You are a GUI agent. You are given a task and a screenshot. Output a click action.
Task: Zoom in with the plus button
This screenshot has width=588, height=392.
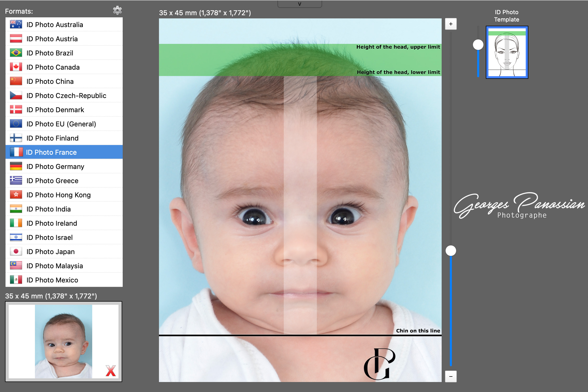pos(451,24)
